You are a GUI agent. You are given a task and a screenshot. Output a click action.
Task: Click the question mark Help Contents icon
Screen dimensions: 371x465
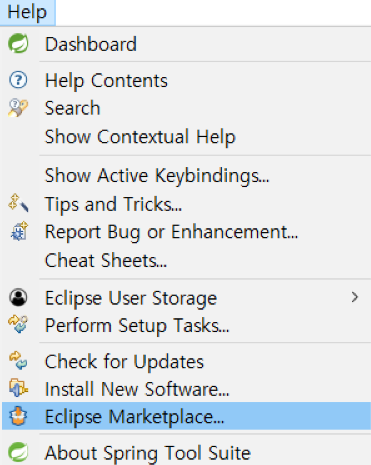(18, 80)
